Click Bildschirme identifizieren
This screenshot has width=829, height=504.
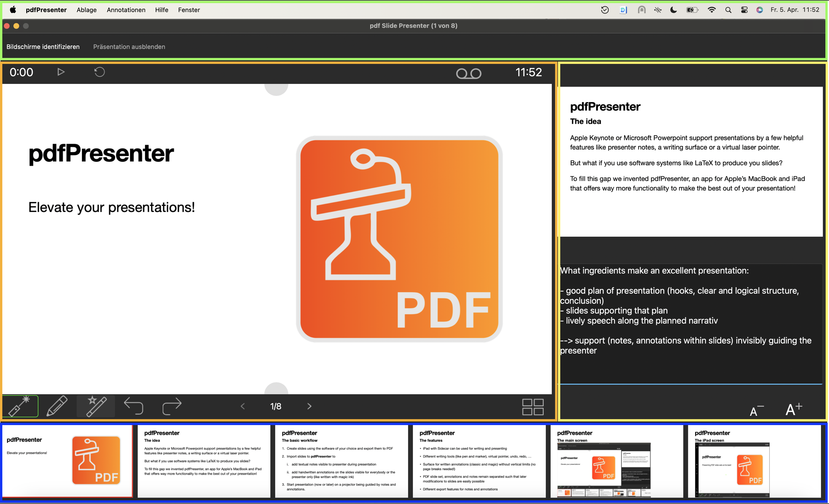[x=43, y=46]
